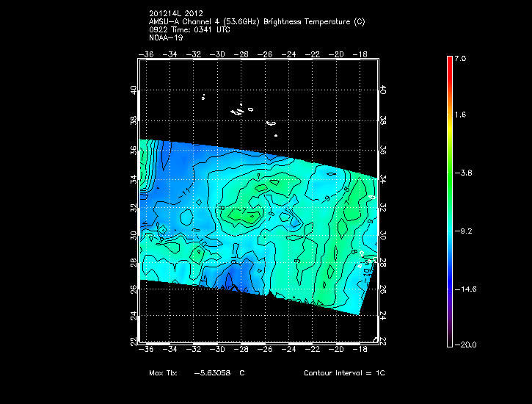Click the "Contour Interval = 1C" text

tap(344, 373)
